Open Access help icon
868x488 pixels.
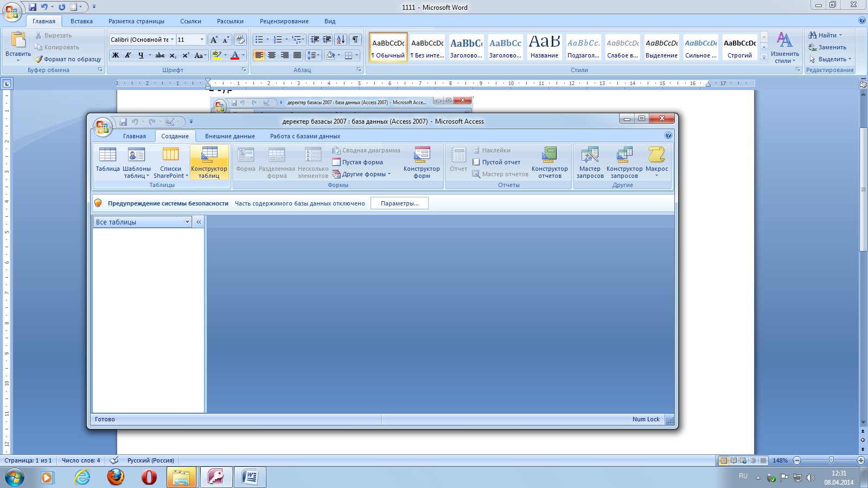[668, 135]
